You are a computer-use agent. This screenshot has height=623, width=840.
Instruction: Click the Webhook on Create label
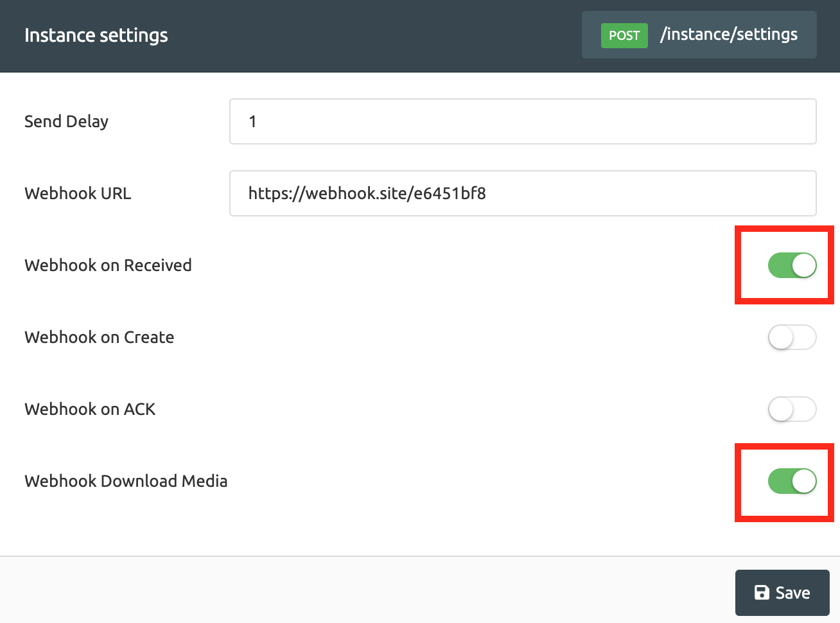point(99,337)
